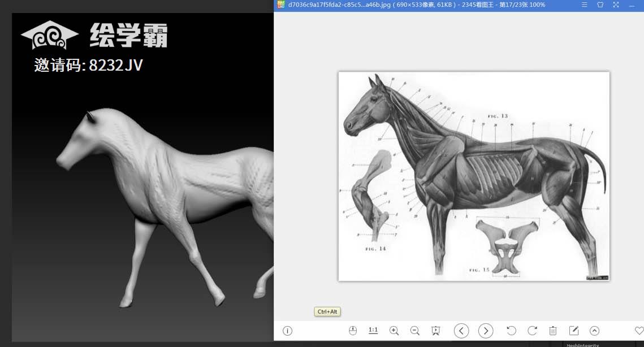Open the skin (shirt) icon in title bar

coord(600,5)
